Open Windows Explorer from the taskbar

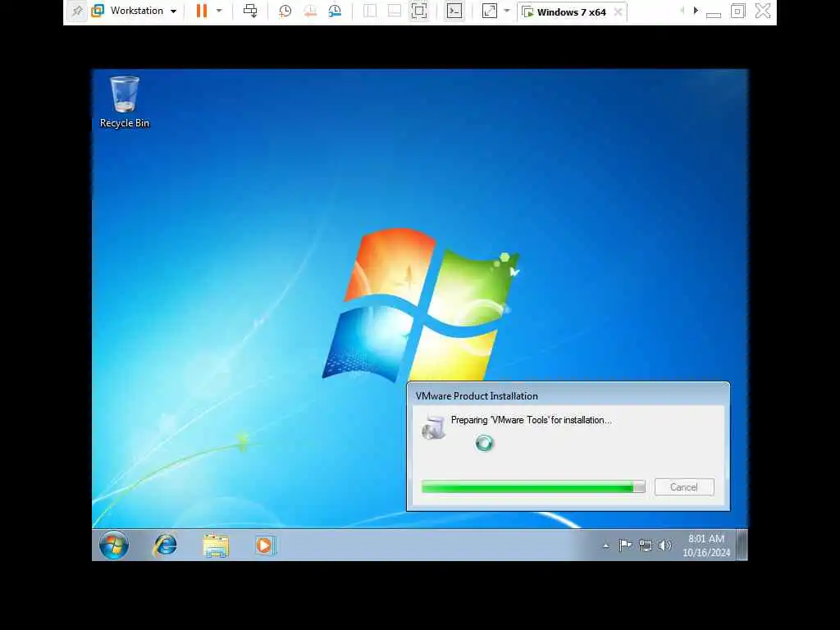click(x=216, y=546)
